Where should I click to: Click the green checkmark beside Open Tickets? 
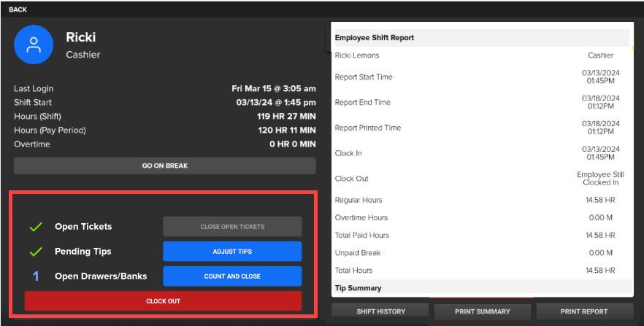point(35,227)
